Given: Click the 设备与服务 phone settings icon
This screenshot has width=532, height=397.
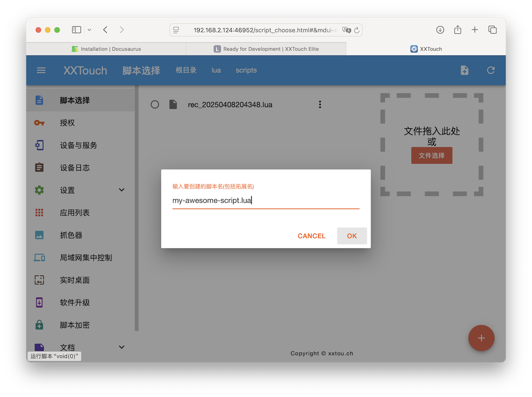Looking at the screenshot, I should point(39,145).
